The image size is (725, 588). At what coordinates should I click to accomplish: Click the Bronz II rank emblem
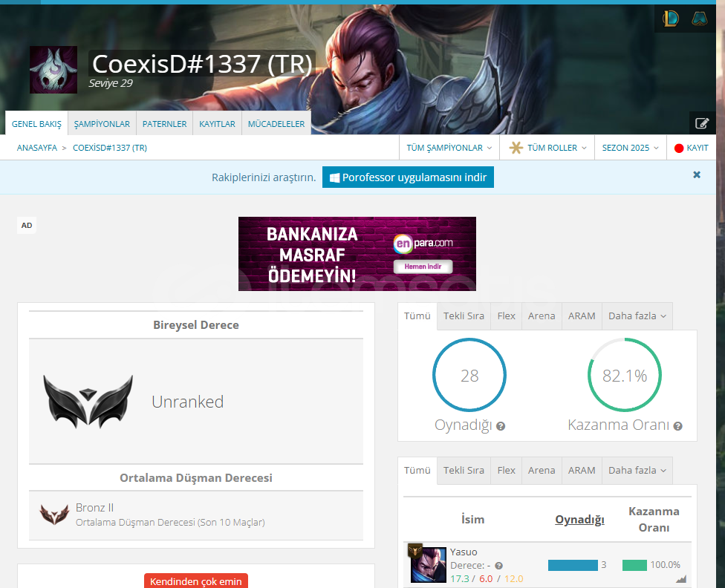click(54, 514)
